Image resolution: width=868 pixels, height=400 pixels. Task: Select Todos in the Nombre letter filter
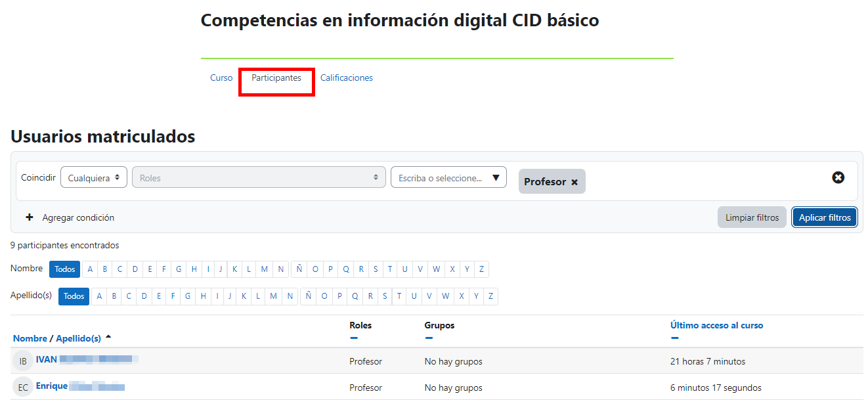click(64, 269)
